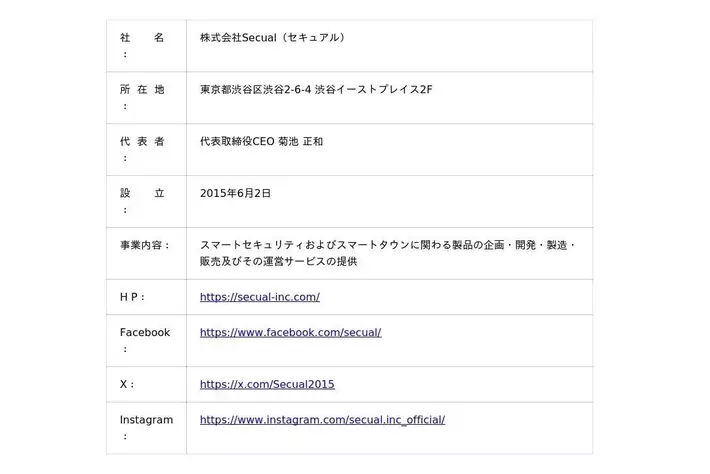Click the 代表者 row label
The height and width of the screenshot is (474, 710).
pos(142,142)
